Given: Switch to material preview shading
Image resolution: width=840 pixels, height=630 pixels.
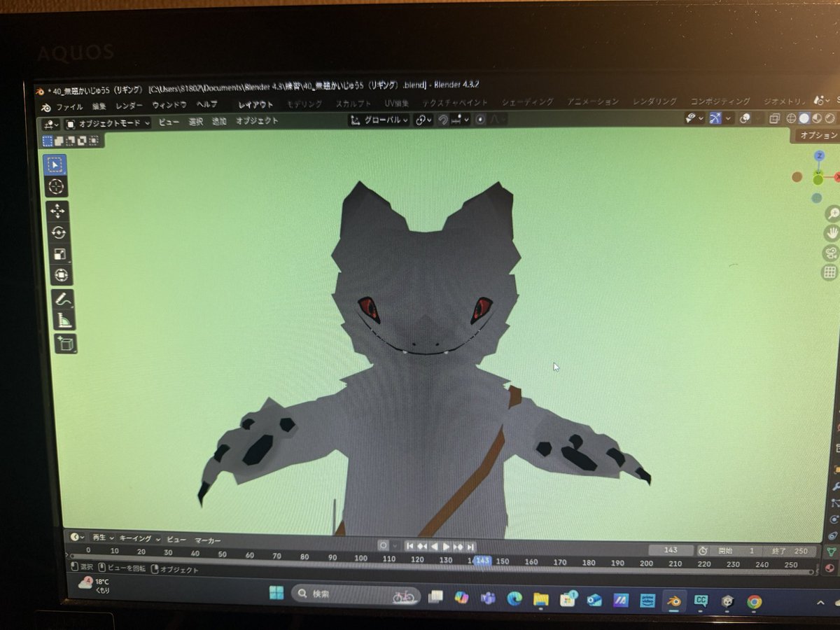Looking at the screenshot, I should tap(817, 118).
